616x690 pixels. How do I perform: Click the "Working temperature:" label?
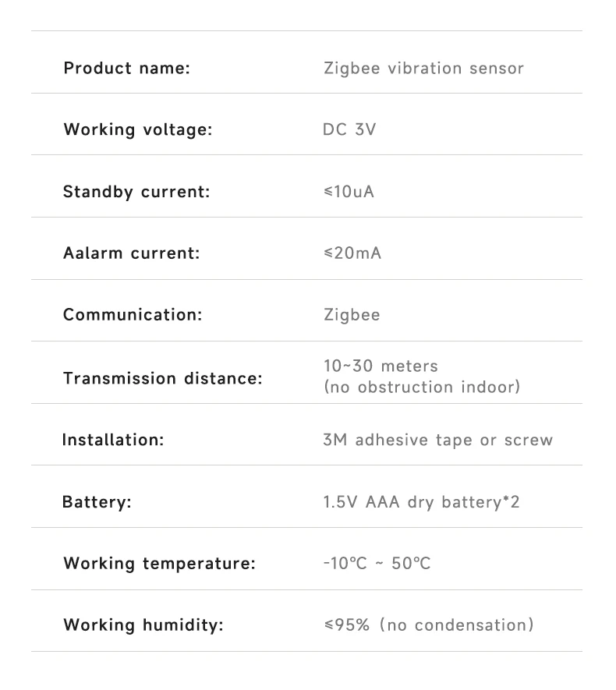(159, 563)
